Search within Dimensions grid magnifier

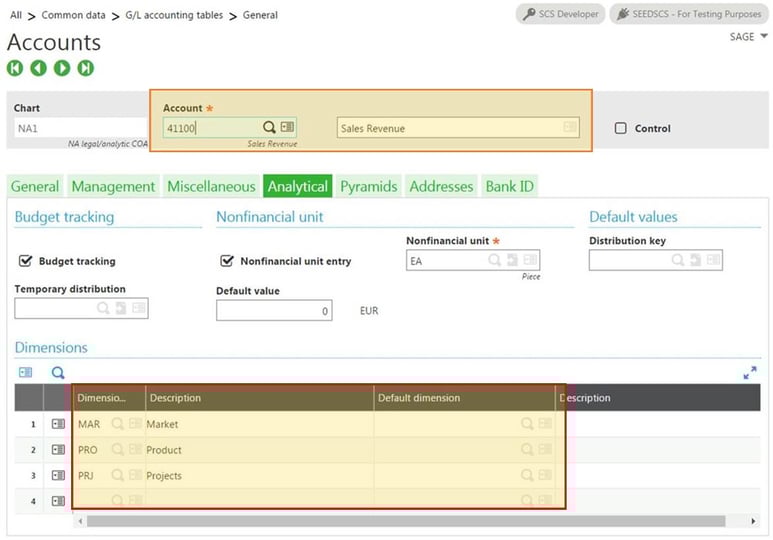click(58, 373)
